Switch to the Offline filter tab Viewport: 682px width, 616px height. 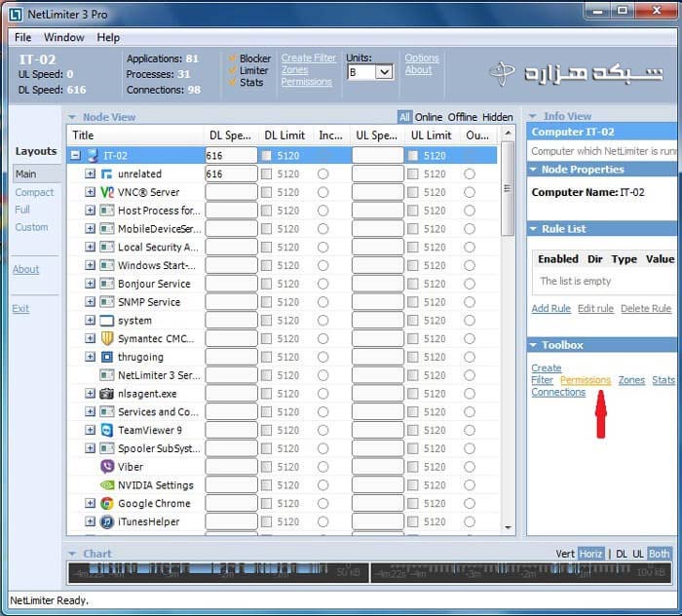(x=463, y=117)
